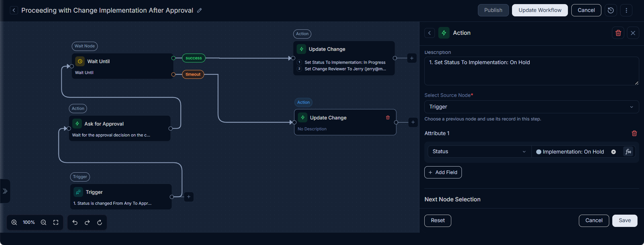This screenshot has width=644, height=245.
Task: Fit workflow to screen icon
Action: 56,222
